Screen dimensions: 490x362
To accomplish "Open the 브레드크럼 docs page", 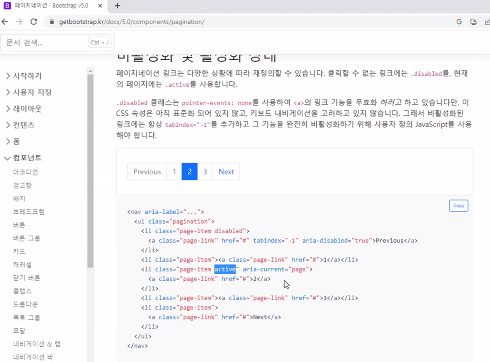I will coord(28,212).
